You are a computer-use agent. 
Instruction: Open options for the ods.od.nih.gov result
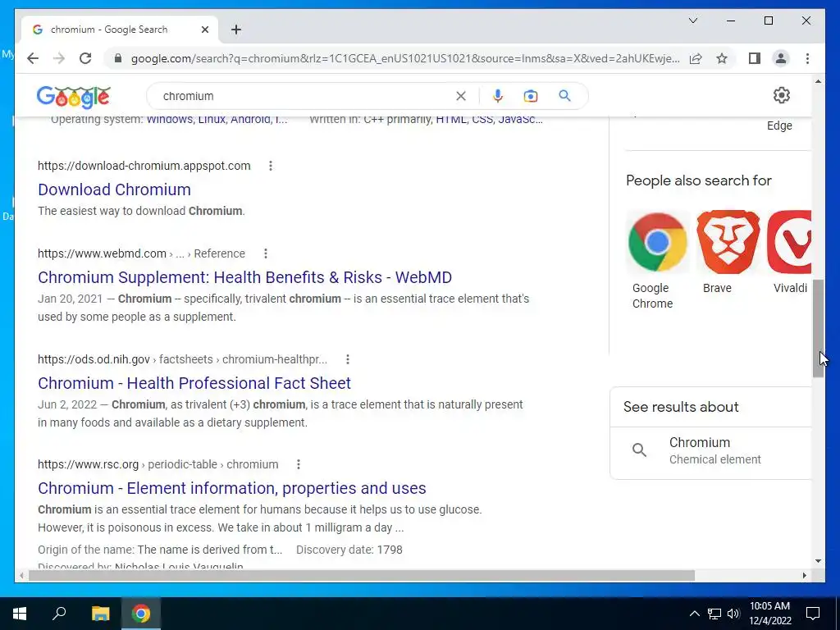coord(348,359)
